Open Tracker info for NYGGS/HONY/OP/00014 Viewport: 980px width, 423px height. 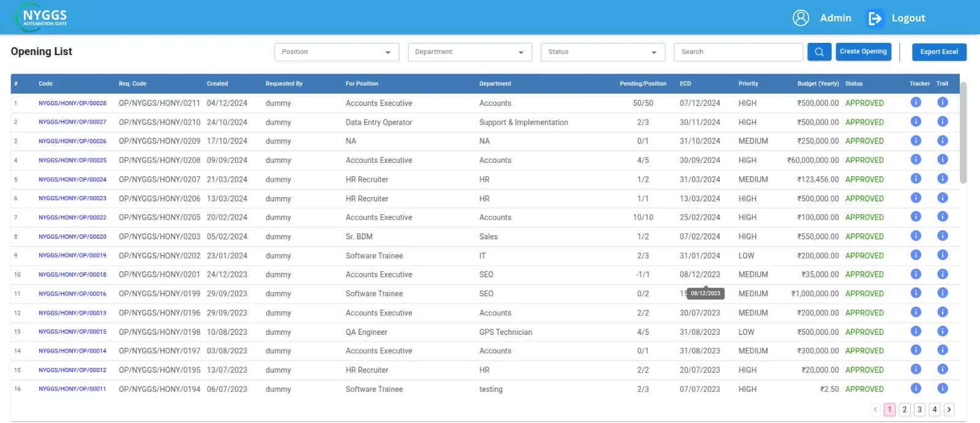[x=916, y=350]
